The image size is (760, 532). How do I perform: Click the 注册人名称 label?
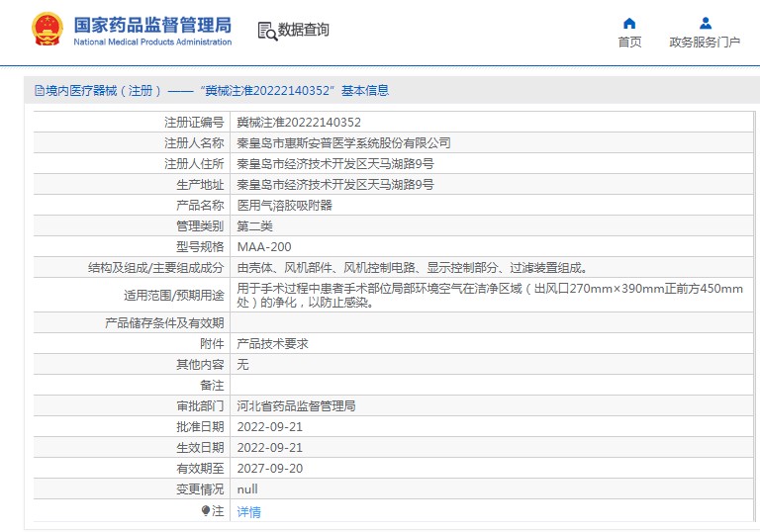[194, 143]
